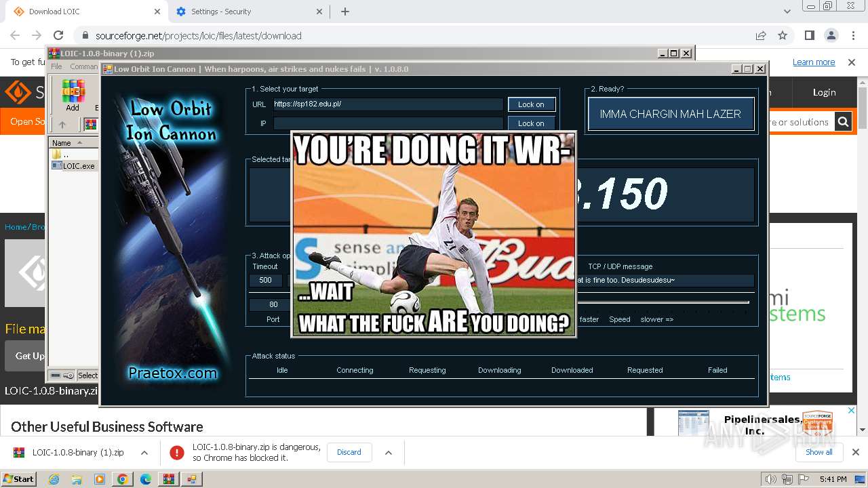868x488 pixels.
Task: Click the key icon in WinRAR status bar
Action: click(x=68, y=375)
